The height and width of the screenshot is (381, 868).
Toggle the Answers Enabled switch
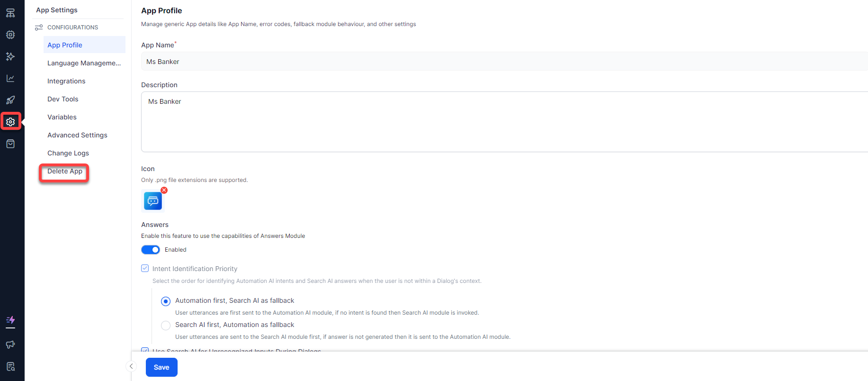pos(151,250)
